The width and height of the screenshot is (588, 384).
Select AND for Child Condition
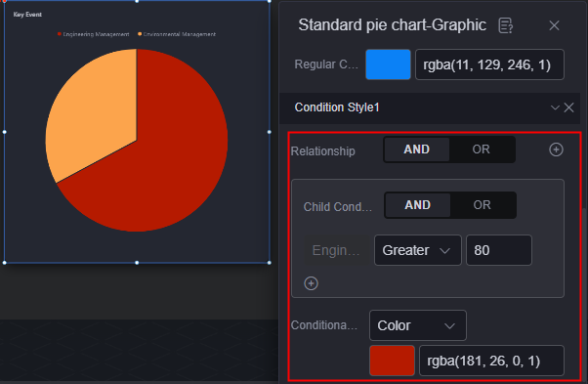tap(418, 205)
